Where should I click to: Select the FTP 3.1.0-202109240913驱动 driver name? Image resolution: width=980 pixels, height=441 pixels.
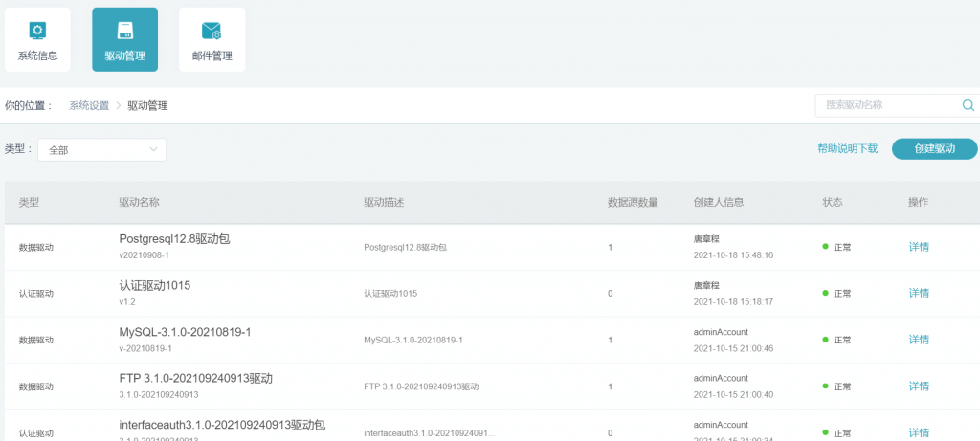point(195,379)
